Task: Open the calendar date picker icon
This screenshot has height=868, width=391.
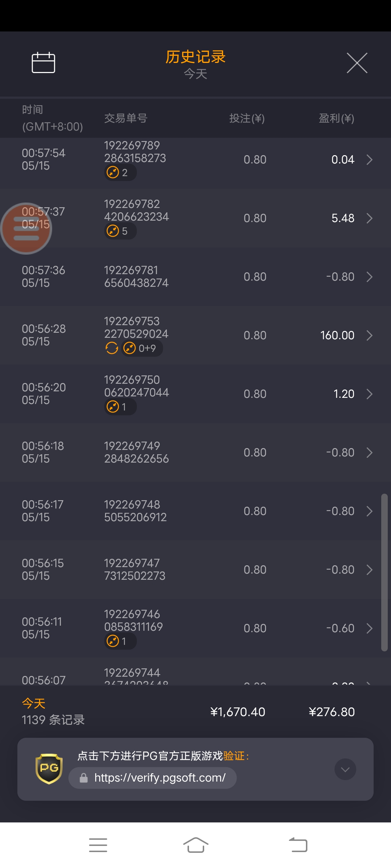Action: click(43, 63)
